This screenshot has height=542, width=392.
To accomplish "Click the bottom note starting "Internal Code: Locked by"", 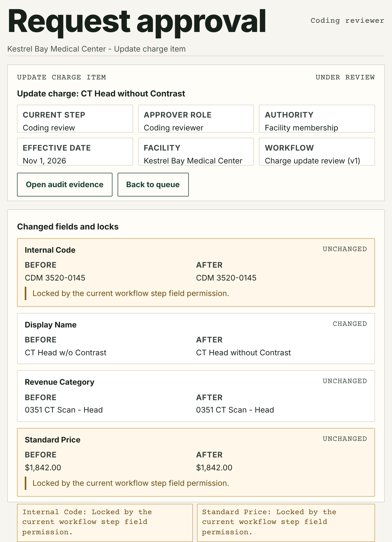I will pyautogui.click(x=105, y=523).
